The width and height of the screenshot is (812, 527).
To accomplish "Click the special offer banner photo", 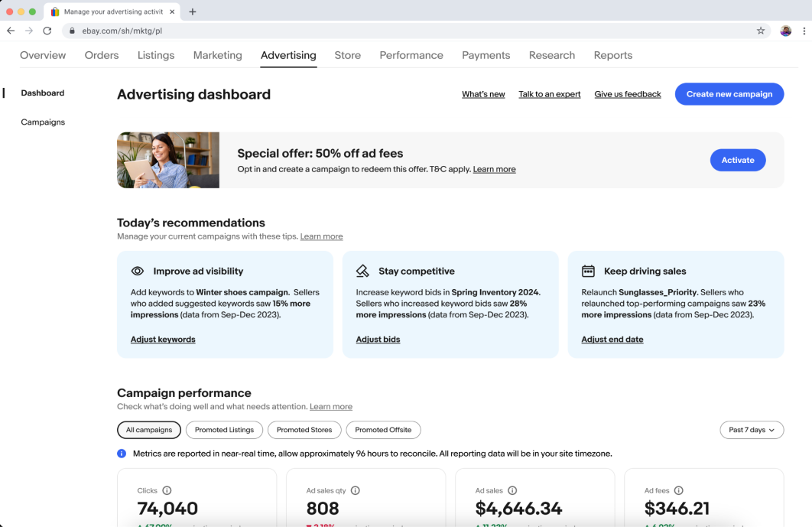I will point(168,160).
